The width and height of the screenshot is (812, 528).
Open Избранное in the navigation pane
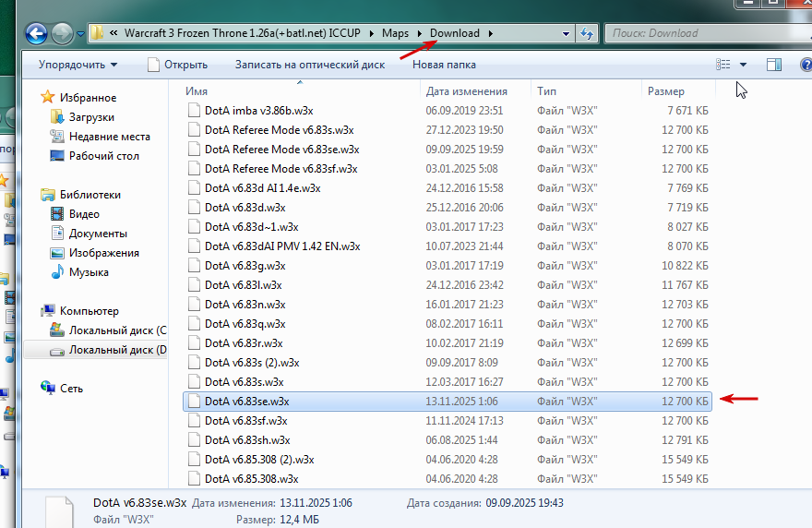88,98
